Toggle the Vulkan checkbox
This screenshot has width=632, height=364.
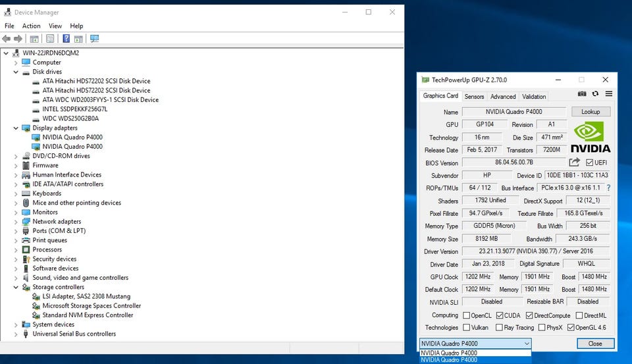click(466, 327)
